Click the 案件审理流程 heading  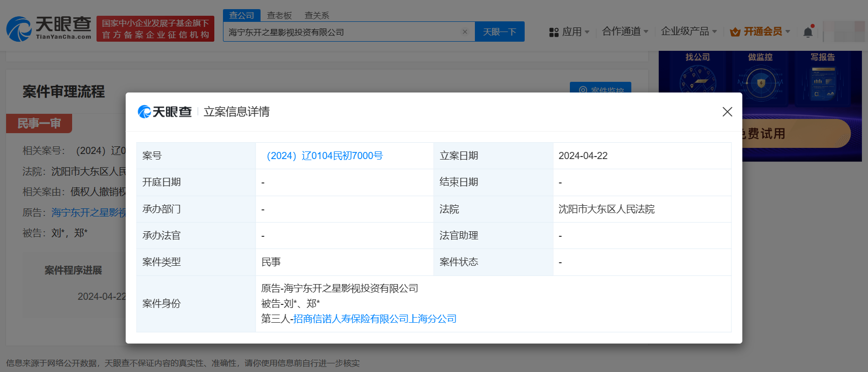pos(63,91)
